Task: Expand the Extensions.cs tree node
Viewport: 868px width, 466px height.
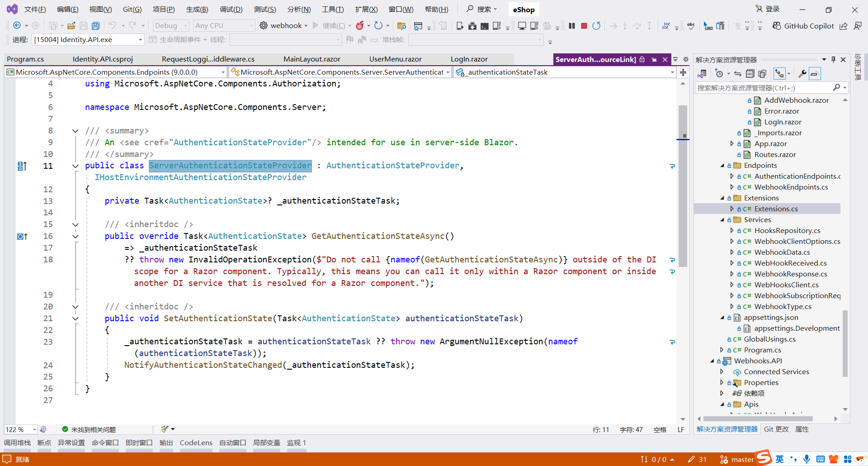Action: pos(732,209)
